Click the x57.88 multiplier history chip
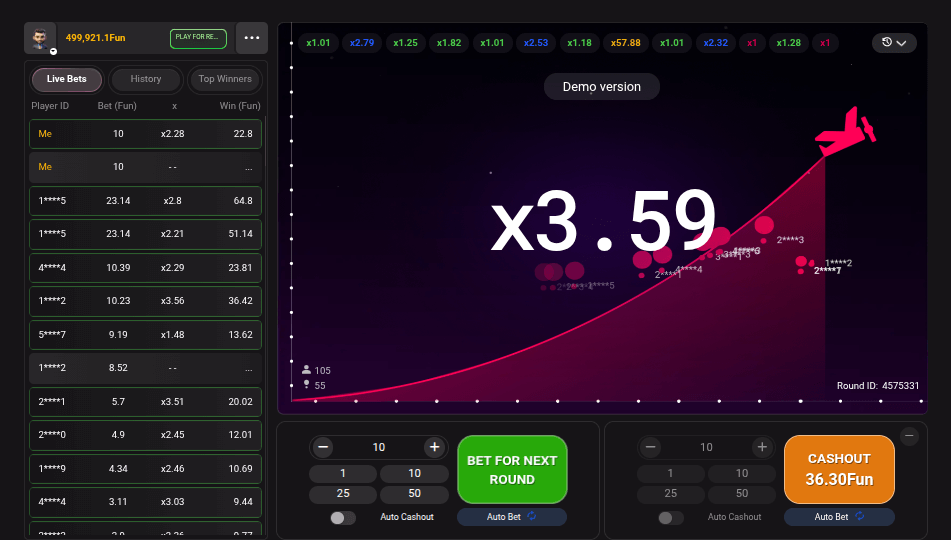The image size is (951, 540). [x=625, y=43]
